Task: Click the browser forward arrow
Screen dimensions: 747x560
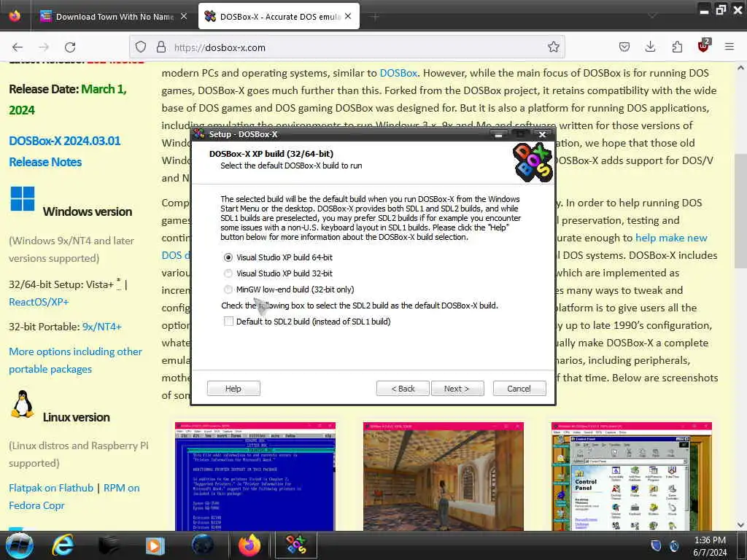Action: coord(44,47)
